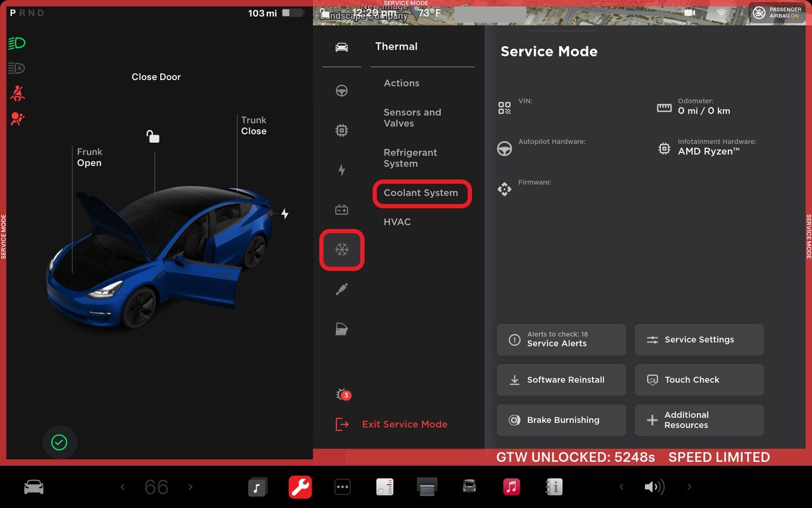
Task: Toggle the Trunk Close control
Action: [x=254, y=125]
